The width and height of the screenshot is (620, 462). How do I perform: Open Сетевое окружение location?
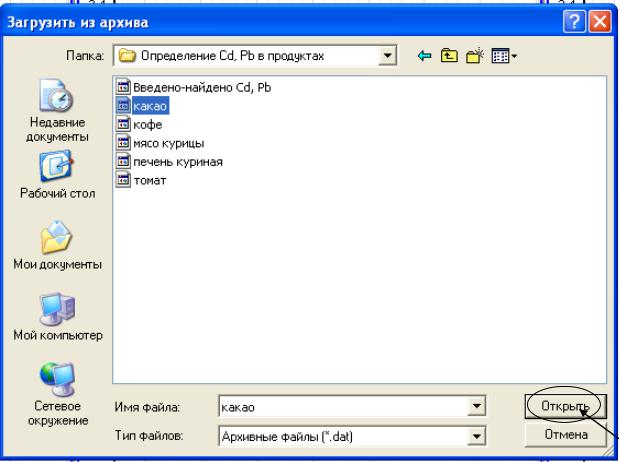pos(58,394)
